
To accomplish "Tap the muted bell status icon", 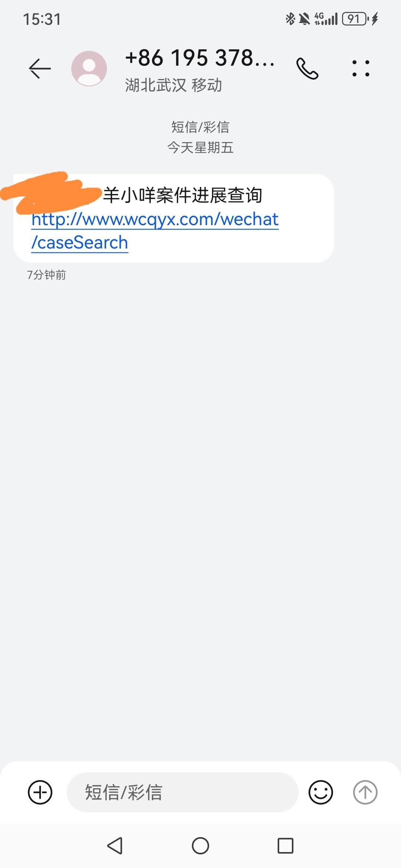I will [x=304, y=19].
